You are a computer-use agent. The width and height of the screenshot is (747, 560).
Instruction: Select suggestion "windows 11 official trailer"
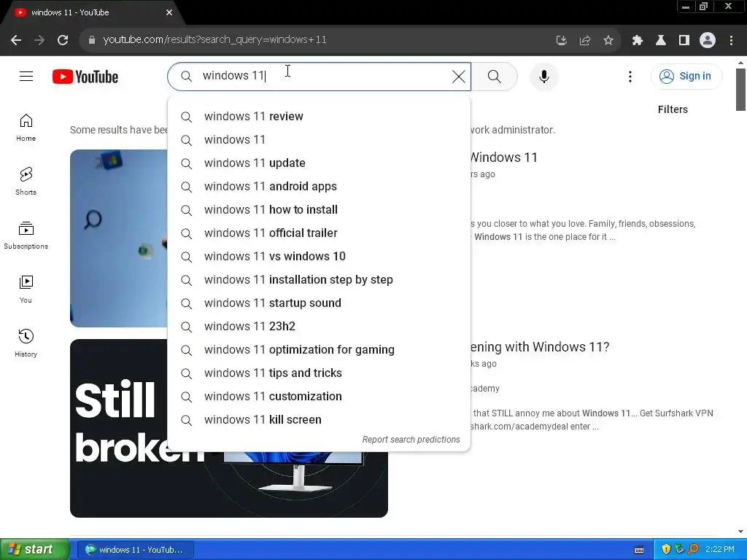(320, 233)
